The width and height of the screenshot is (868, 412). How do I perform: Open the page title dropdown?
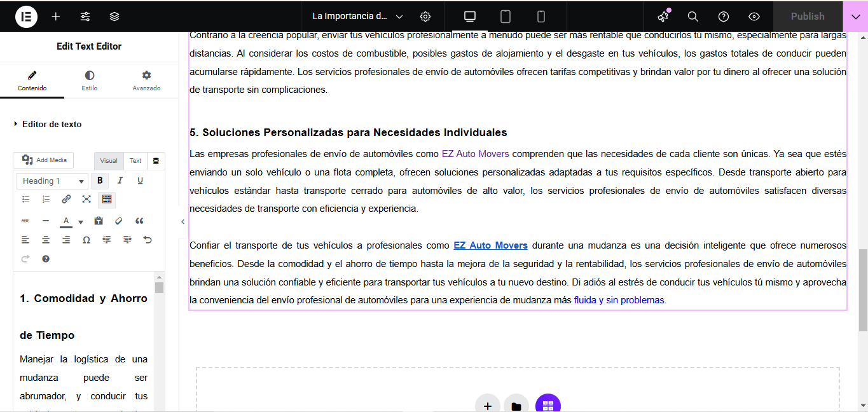[357, 17]
